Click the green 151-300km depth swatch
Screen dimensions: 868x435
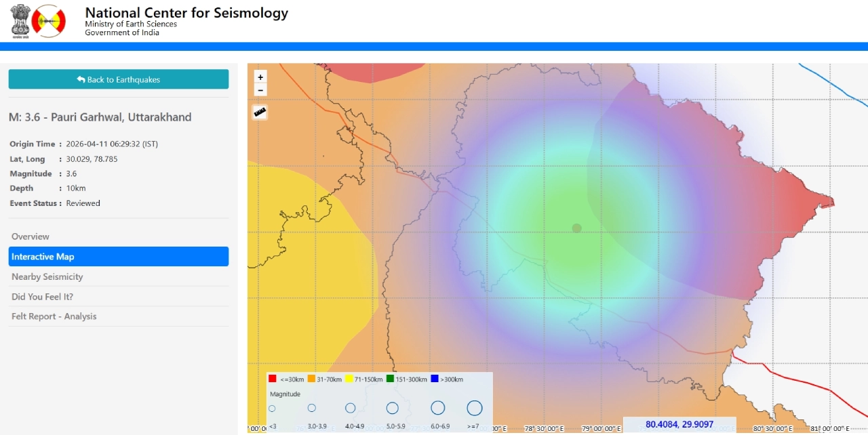(391, 379)
